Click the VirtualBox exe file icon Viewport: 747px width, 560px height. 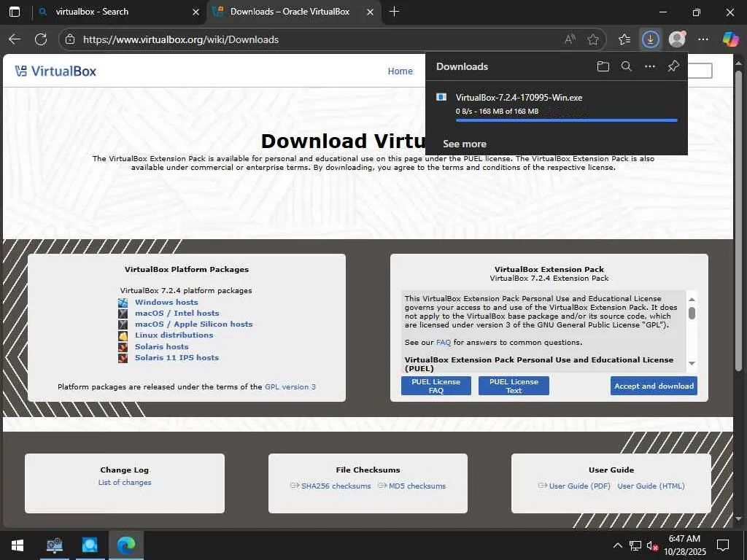441,97
